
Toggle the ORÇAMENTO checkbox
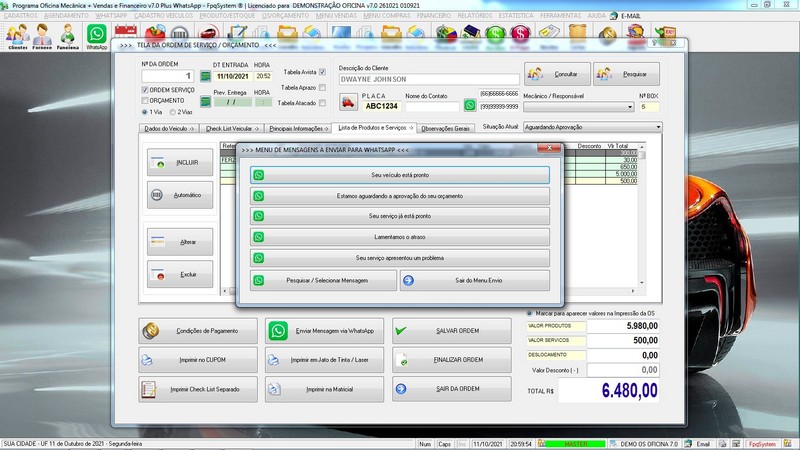(x=145, y=101)
